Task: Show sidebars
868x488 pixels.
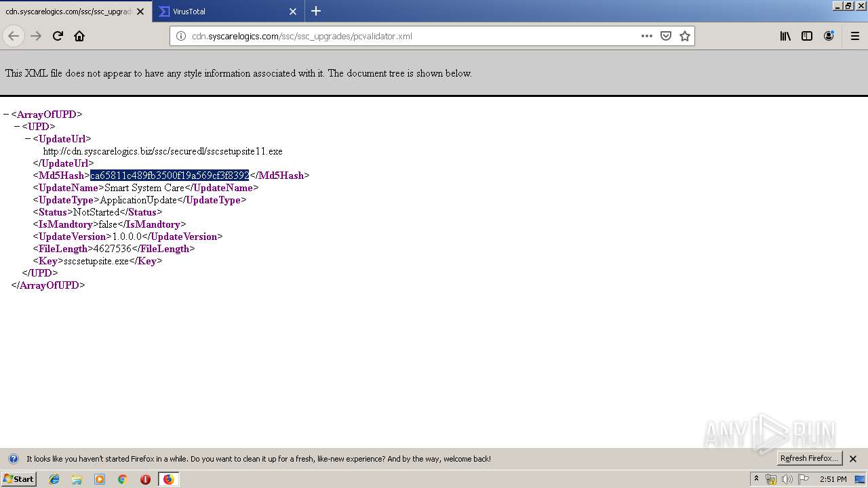Action: [x=807, y=36]
